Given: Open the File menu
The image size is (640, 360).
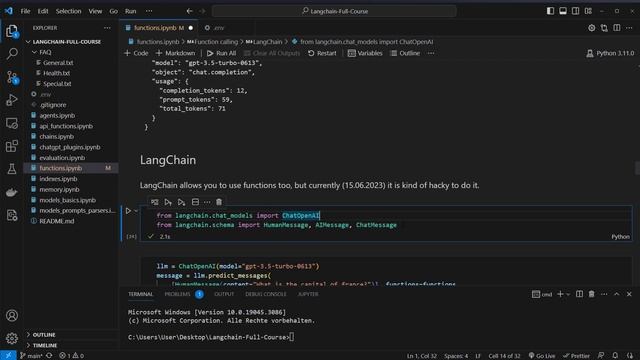Looking at the screenshot, I should click(x=25, y=11).
